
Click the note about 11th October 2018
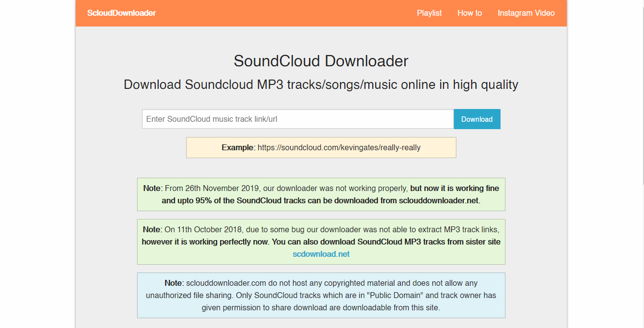point(321,242)
